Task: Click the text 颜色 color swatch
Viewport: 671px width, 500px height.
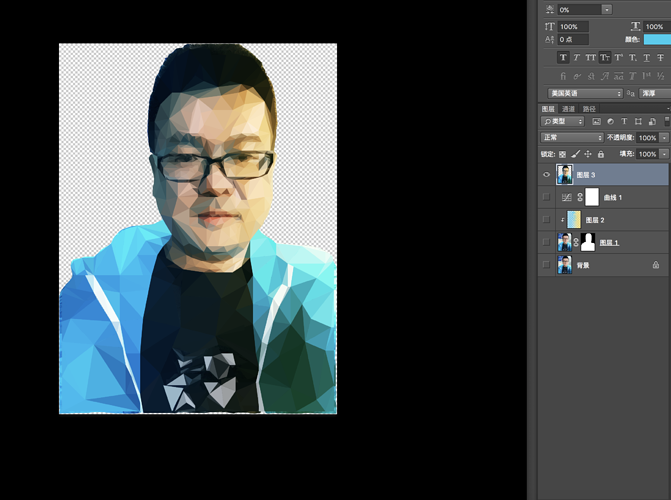Action: [657, 39]
